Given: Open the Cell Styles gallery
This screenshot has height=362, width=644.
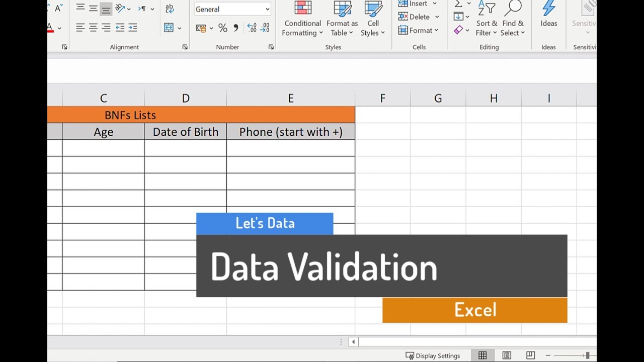Looking at the screenshot, I should [x=373, y=19].
